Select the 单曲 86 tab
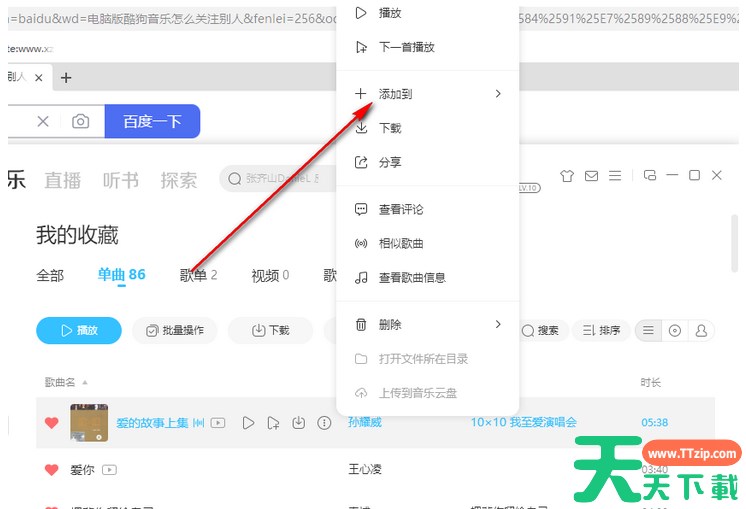746x509 pixels. (121, 274)
